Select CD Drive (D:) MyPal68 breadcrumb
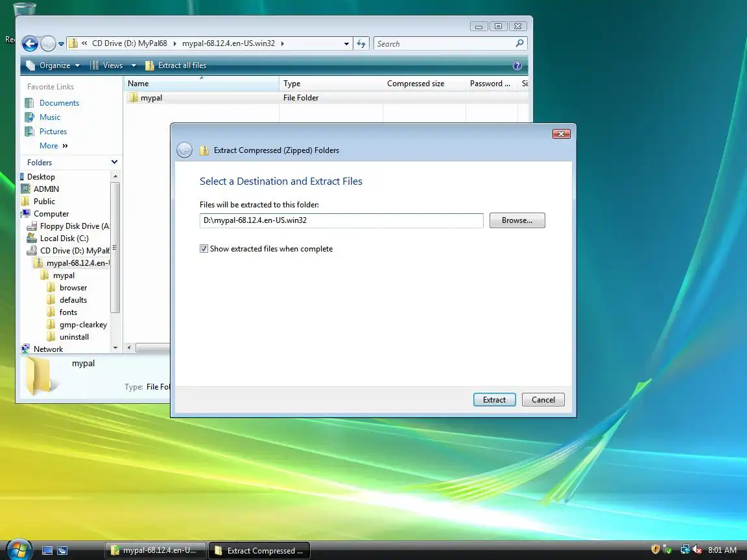This screenshot has height=560, width=747. pos(130,43)
